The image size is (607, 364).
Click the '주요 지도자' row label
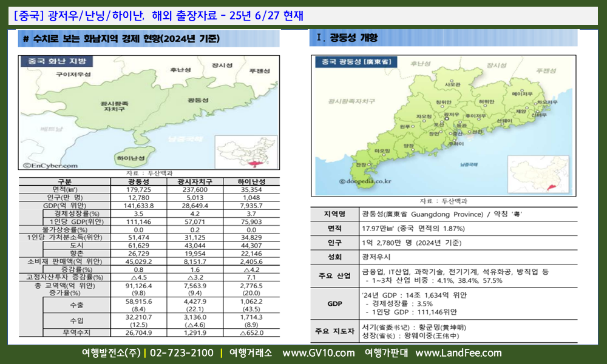(335, 331)
